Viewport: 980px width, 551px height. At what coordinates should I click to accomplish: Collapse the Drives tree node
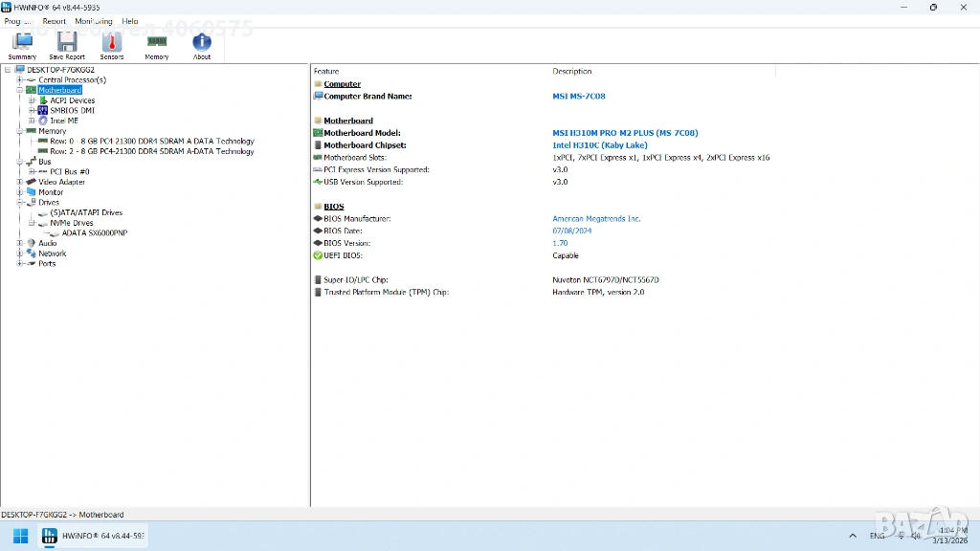(19, 203)
